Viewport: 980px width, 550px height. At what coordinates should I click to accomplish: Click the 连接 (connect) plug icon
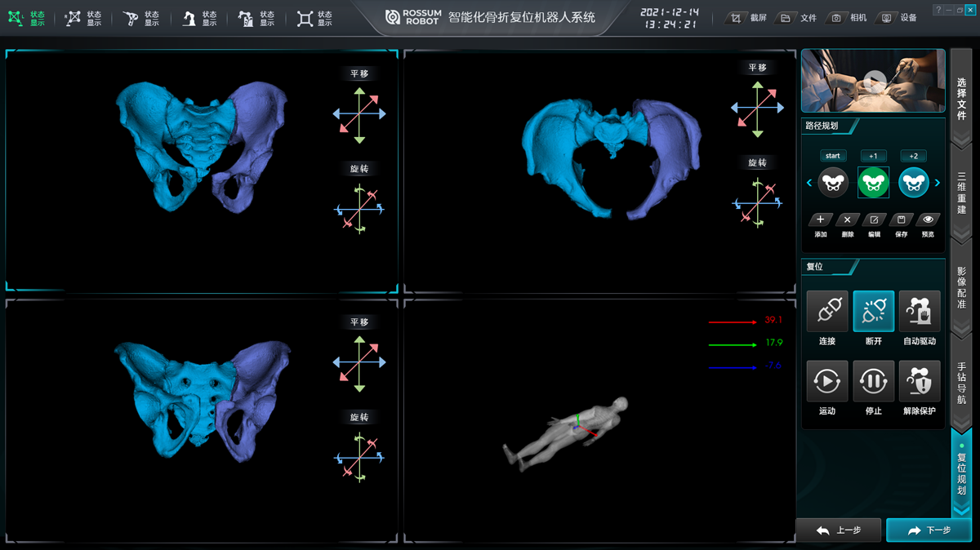click(x=826, y=312)
